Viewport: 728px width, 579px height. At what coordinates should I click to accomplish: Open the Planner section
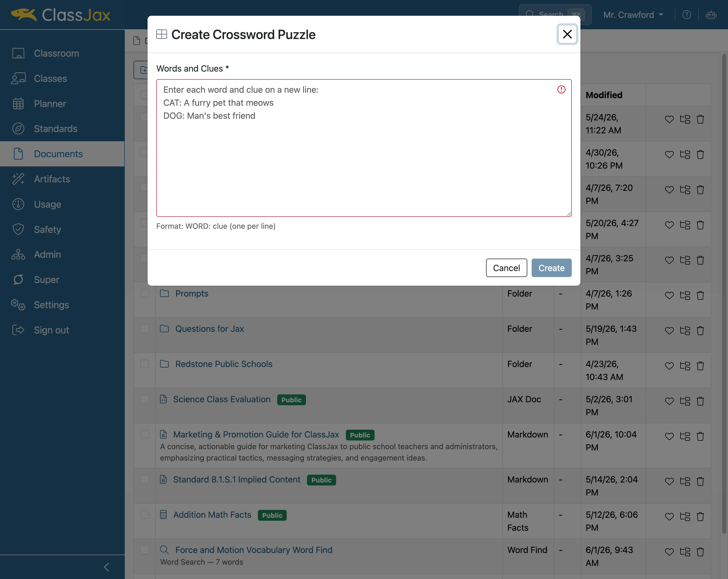click(62, 104)
